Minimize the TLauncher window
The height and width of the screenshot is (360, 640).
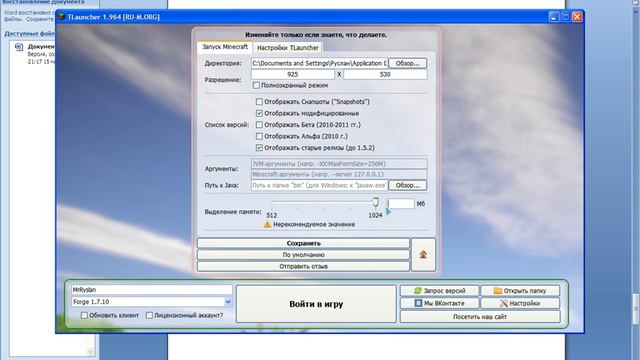[x=553, y=17]
